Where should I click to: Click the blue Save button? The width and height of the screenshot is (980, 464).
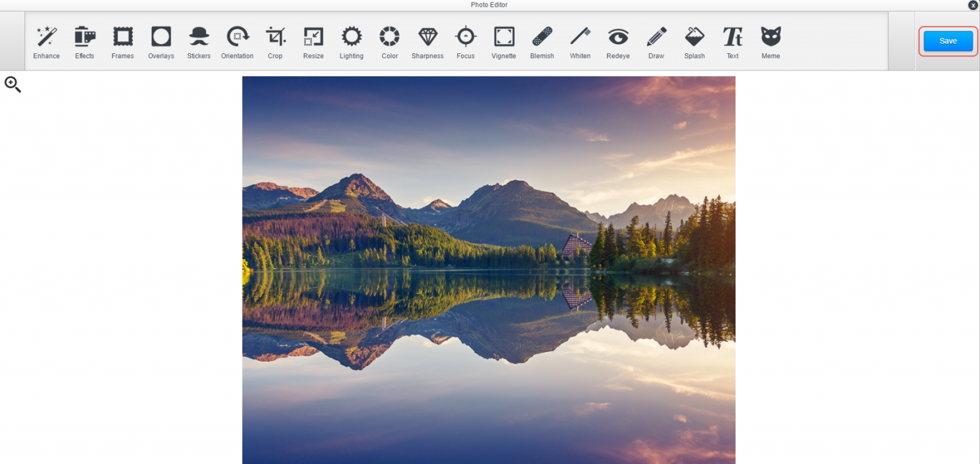(x=948, y=41)
